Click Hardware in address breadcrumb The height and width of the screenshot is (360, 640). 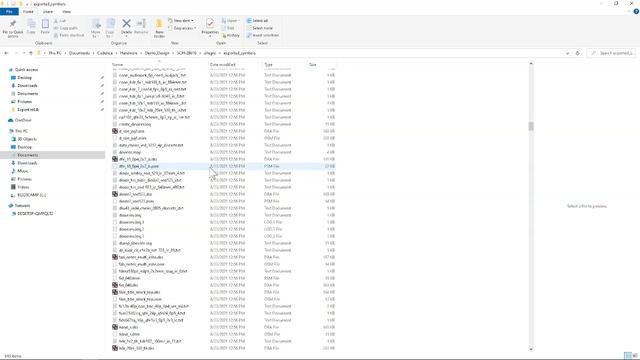coord(129,53)
